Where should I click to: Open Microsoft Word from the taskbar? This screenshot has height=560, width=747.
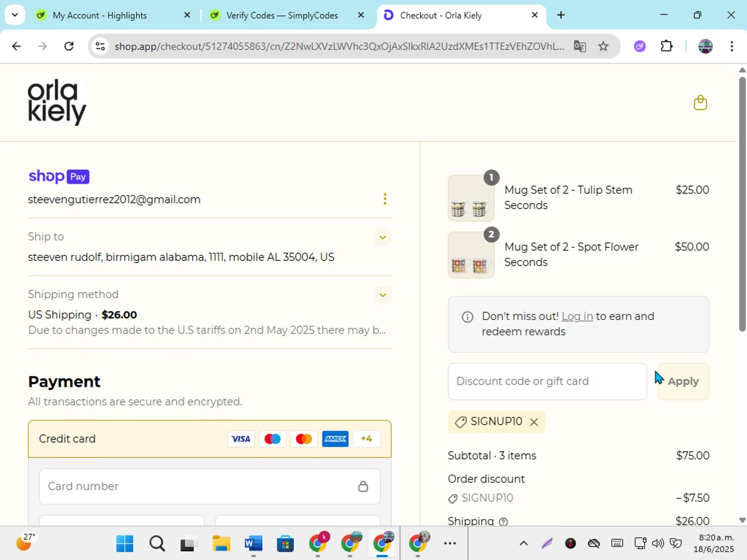[x=253, y=544]
